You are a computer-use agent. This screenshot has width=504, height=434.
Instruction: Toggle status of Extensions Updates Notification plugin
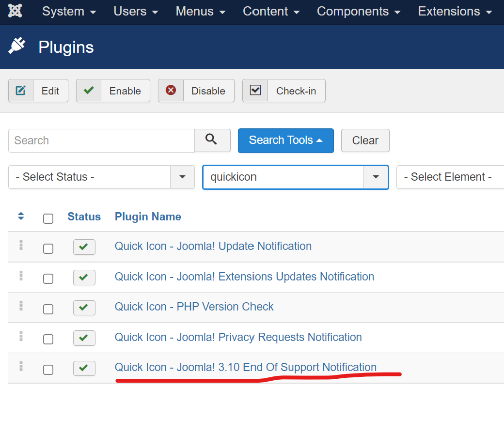[x=84, y=277]
